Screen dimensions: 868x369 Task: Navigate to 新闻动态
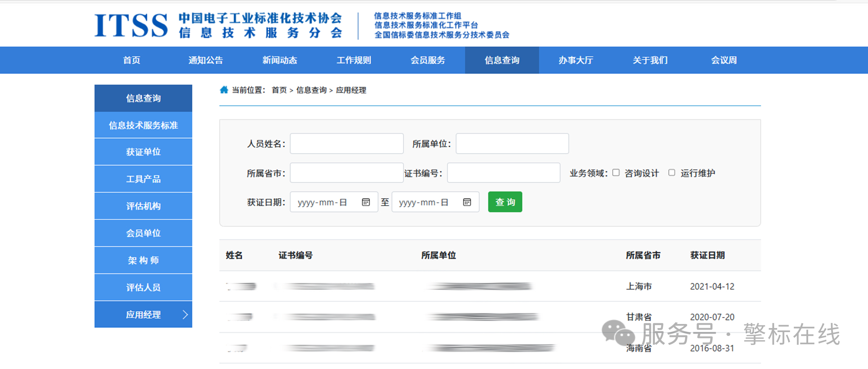click(x=280, y=60)
